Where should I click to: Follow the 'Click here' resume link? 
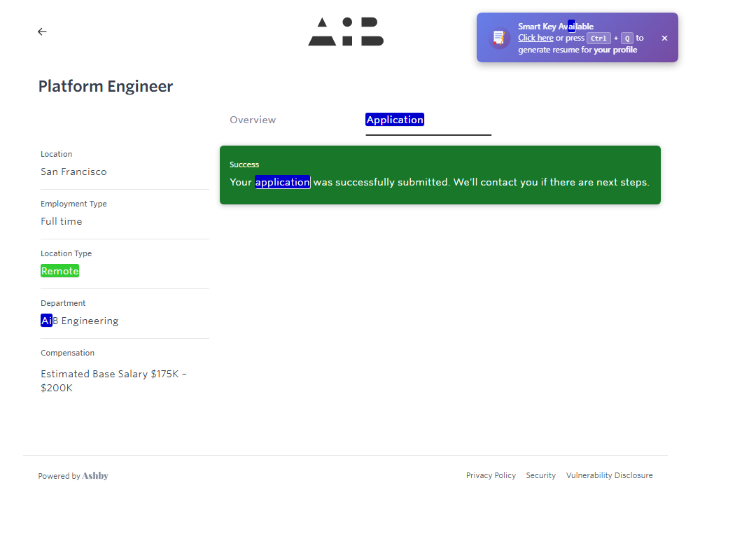535,38
